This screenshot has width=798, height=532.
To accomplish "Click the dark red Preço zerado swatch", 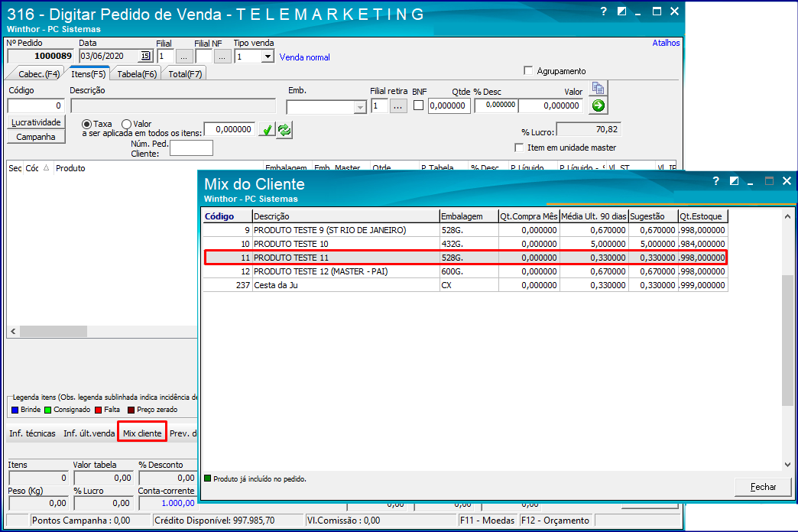I will pos(131,410).
